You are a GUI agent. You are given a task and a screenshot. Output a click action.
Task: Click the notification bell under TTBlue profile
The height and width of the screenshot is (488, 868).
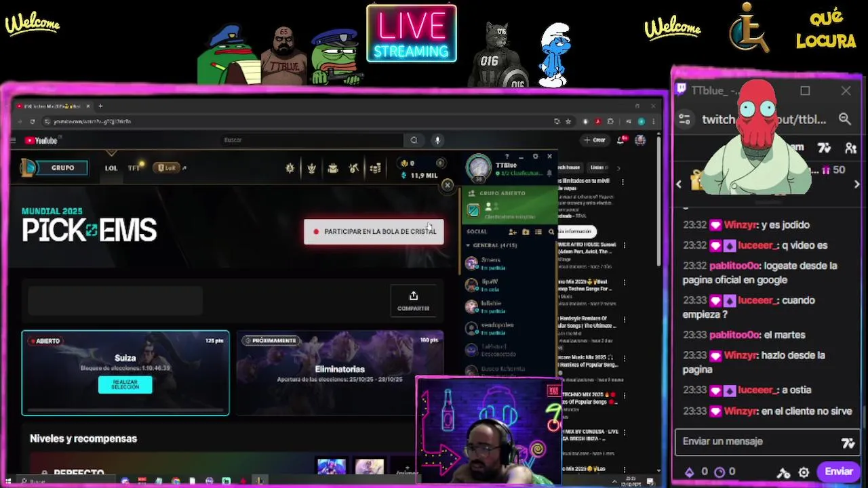tap(549, 174)
